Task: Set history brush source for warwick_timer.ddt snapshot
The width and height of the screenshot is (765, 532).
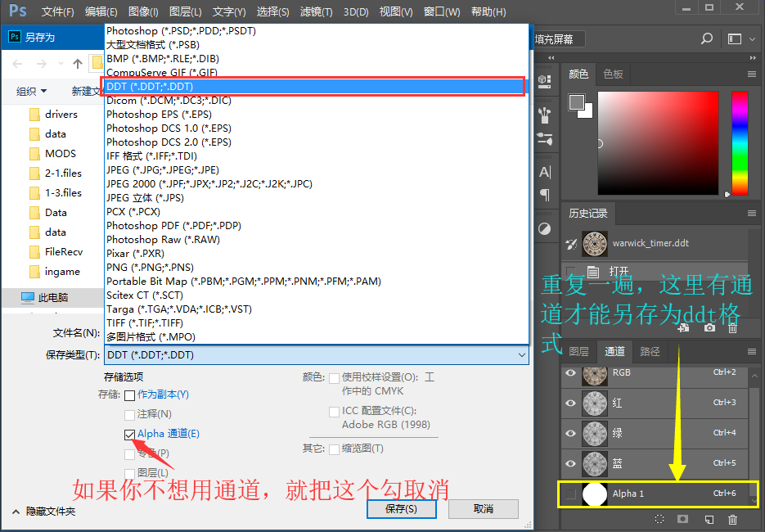Action: click(571, 244)
